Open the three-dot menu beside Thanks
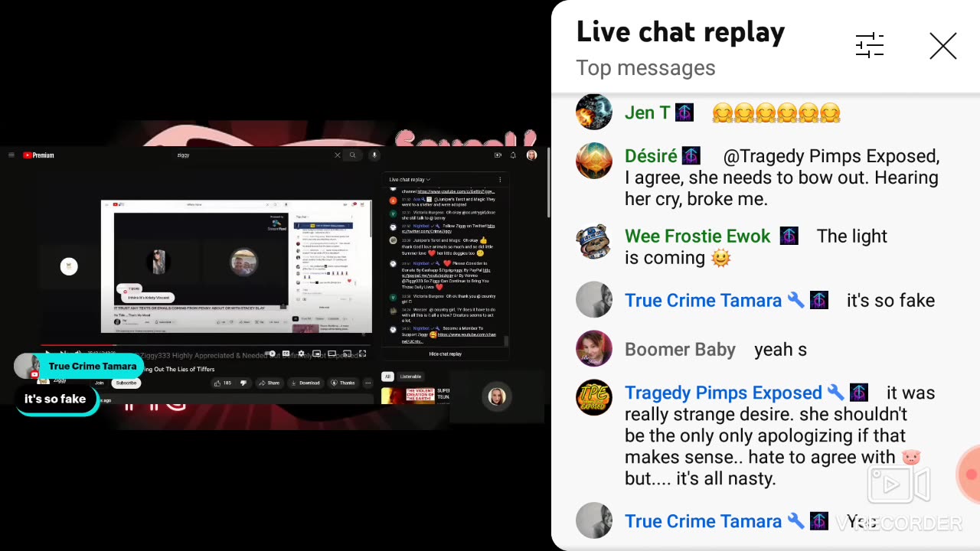The height and width of the screenshot is (551, 980). pyautogui.click(x=368, y=383)
